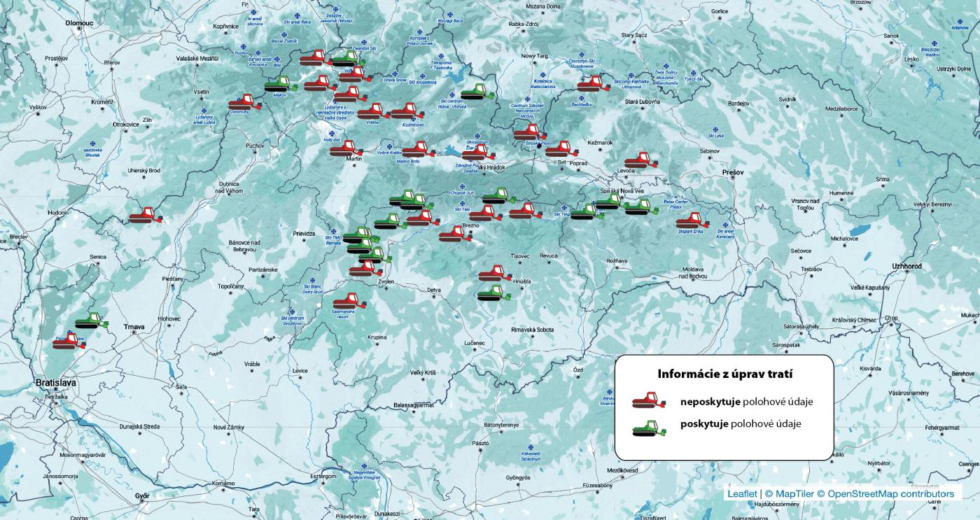The image size is (980, 520).
Task: Click the Uzhhorod city label
Action: 906,267
